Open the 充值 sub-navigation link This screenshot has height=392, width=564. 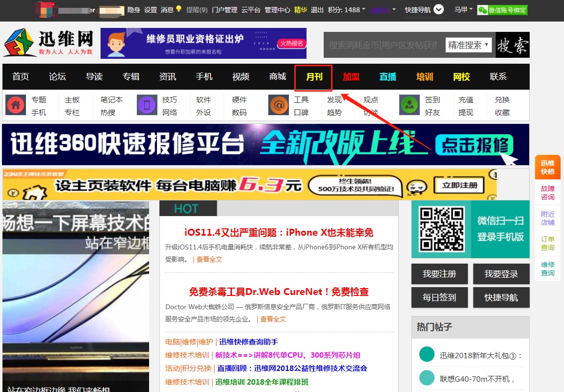466,100
